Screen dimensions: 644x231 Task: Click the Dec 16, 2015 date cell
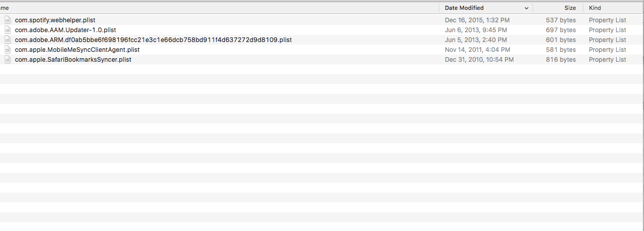(x=477, y=20)
